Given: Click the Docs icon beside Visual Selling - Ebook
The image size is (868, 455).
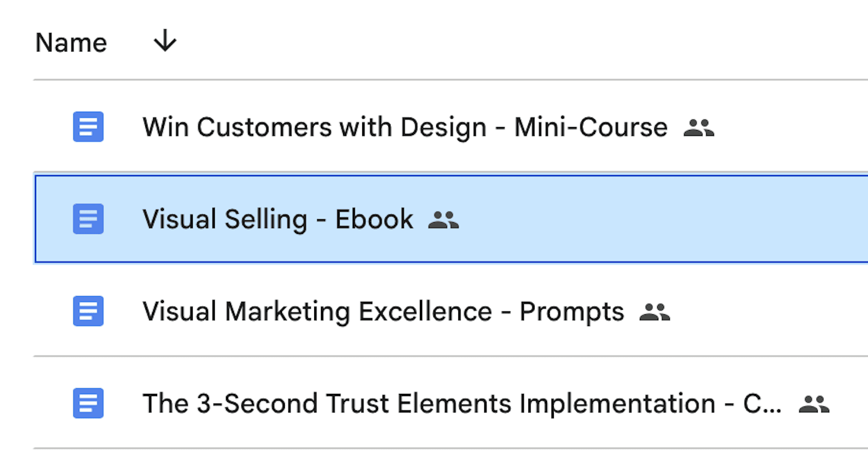Looking at the screenshot, I should point(88,219).
